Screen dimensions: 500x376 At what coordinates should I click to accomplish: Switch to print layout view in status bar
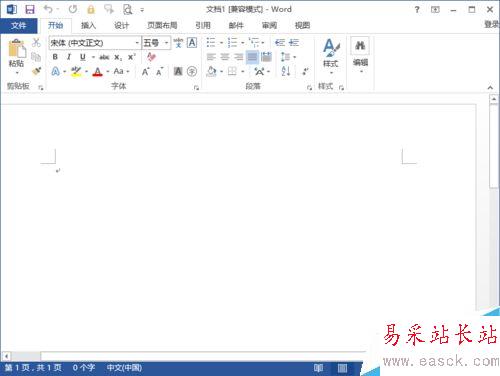coord(342,368)
